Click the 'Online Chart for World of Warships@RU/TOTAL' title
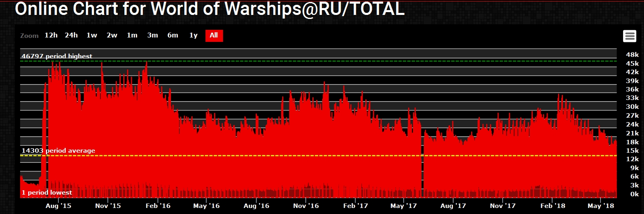Viewport: 644px width, 214px height. [210, 9]
